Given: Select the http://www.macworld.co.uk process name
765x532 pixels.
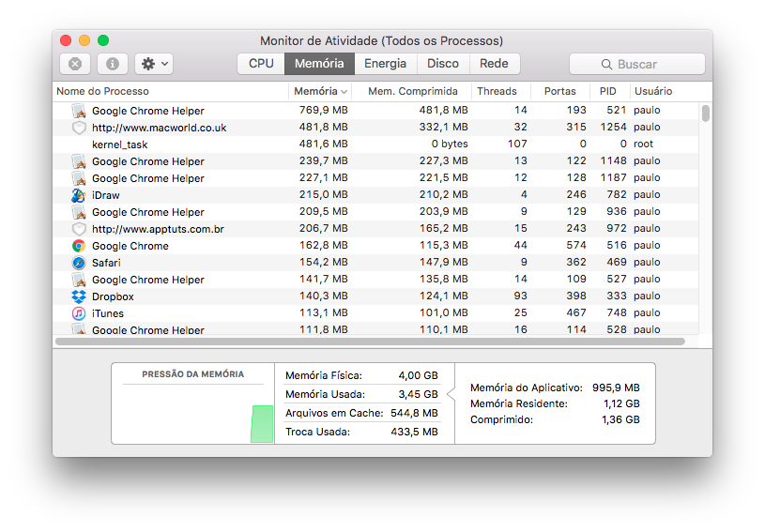Looking at the screenshot, I should coord(159,128).
